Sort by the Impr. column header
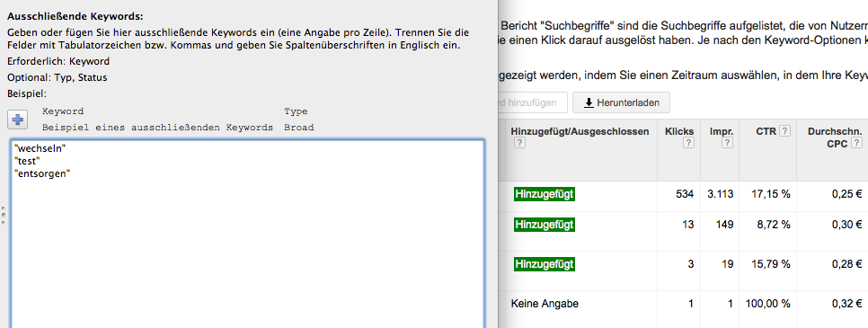Screen dimensions: 868x328 pyautogui.click(x=722, y=131)
